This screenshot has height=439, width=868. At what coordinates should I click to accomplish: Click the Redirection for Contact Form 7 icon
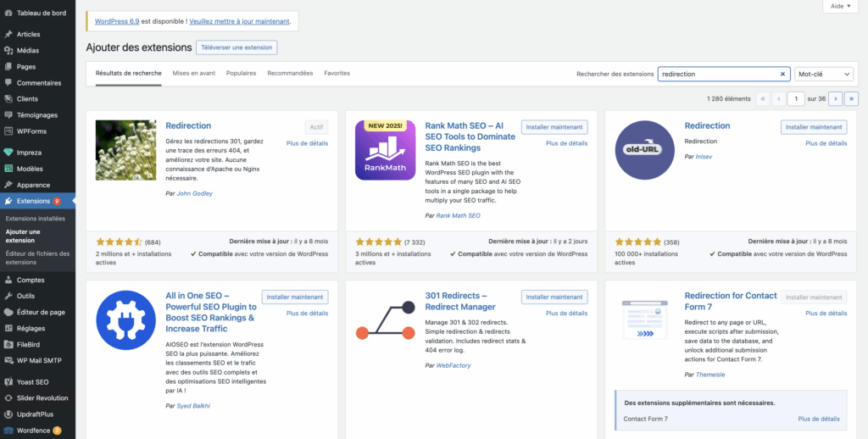click(x=643, y=320)
